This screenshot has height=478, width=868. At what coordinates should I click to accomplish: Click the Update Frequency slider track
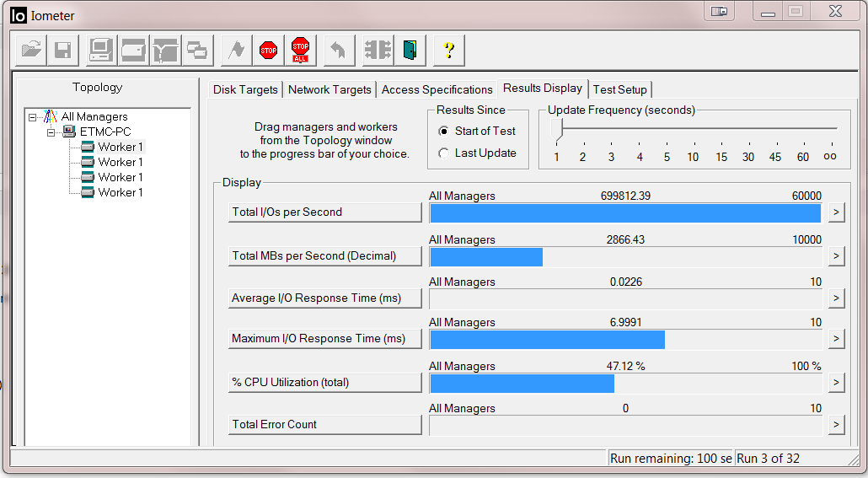coord(696,128)
